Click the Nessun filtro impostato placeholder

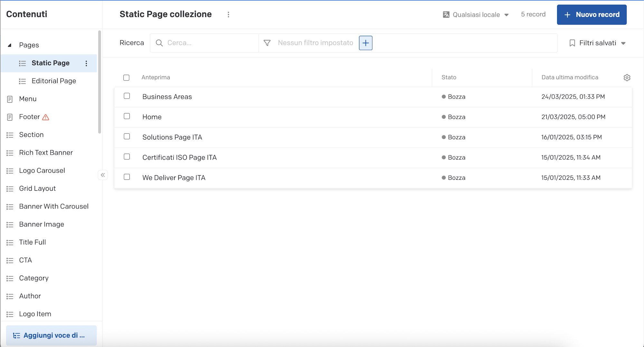click(x=316, y=43)
